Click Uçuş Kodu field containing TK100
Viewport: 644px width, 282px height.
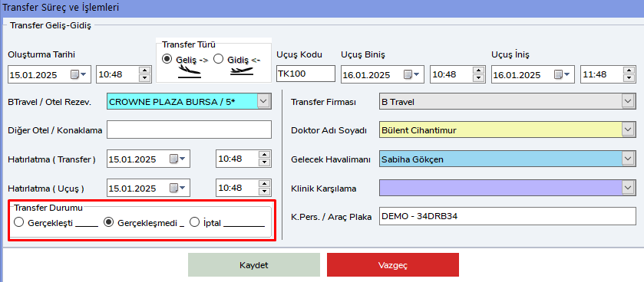click(x=306, y=74)
